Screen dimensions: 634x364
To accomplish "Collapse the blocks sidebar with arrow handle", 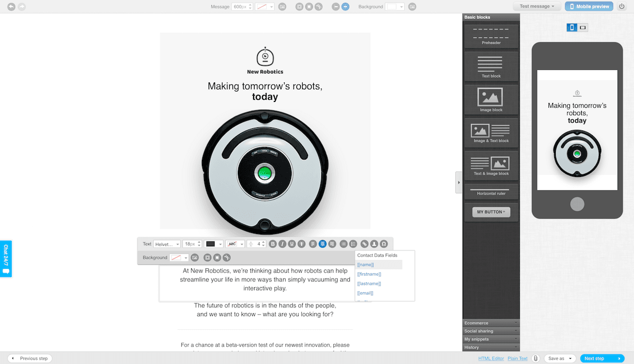I will point(459,182).
